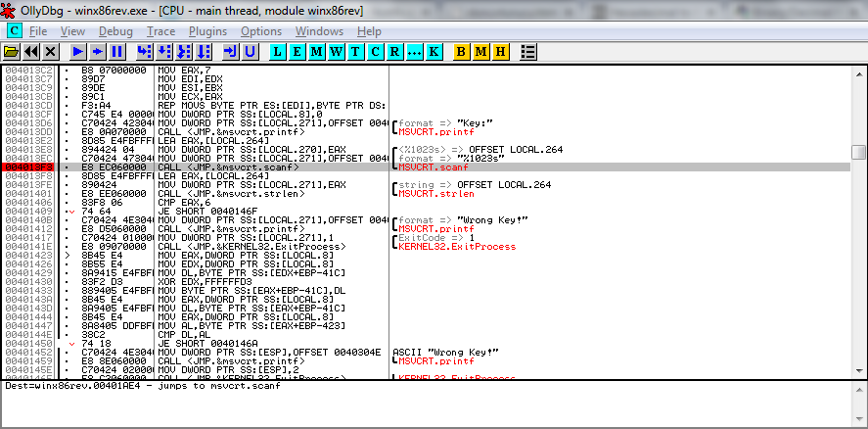
Task: Open CPU window with cyan C toolbar icon
Action: pyautogui.click(x=376, y=52)
